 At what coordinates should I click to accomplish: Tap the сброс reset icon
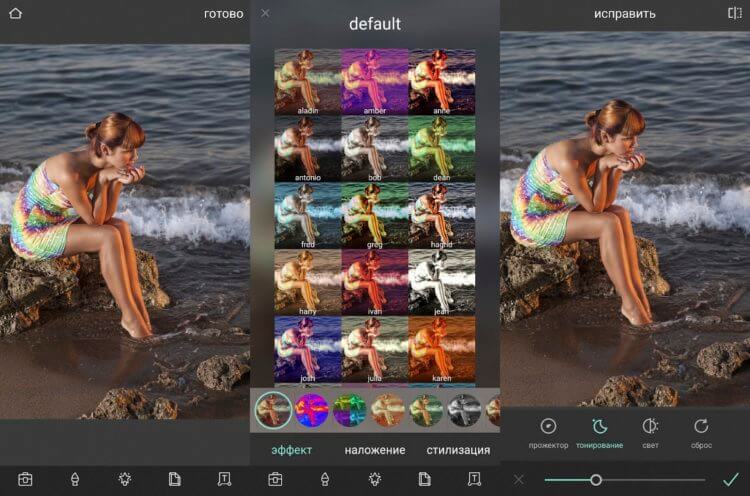click(701, 433)
